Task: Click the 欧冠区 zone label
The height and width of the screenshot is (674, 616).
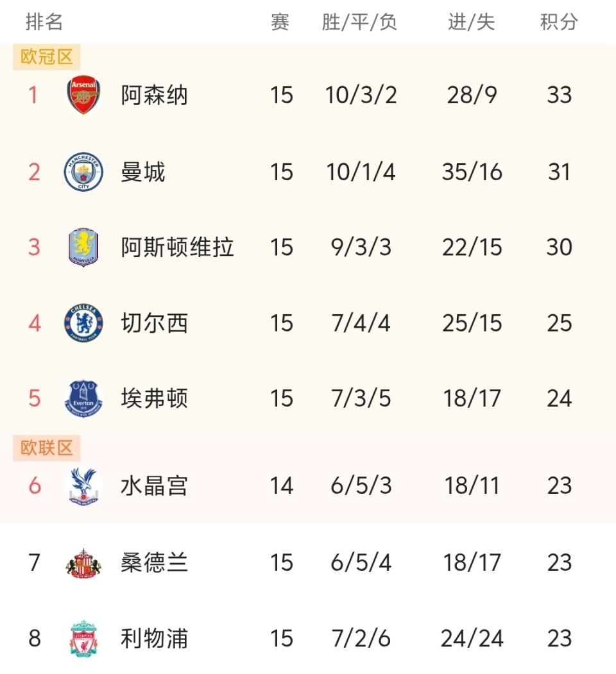Action: click(x=47, y=57)
